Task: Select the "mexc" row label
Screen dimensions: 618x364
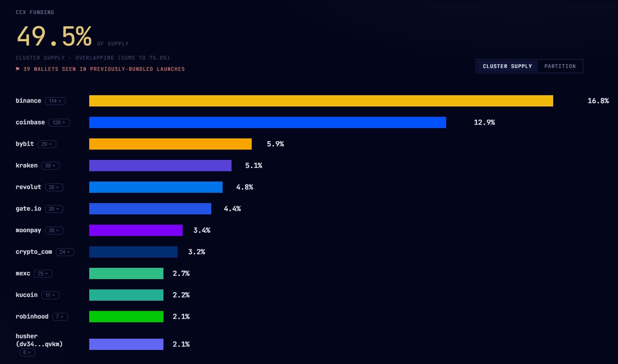Action: pos(23,273)
